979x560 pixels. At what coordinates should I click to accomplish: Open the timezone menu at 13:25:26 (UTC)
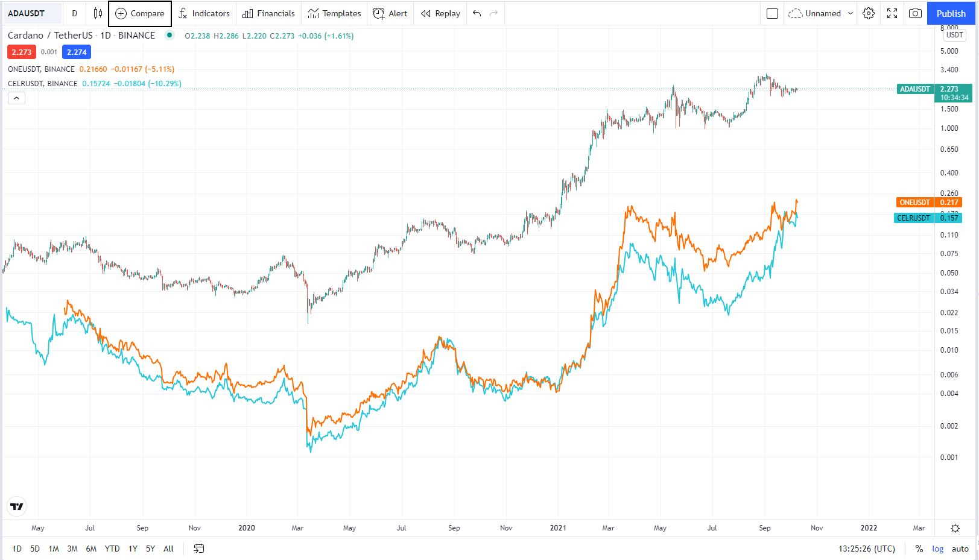(x=867, y=549)
